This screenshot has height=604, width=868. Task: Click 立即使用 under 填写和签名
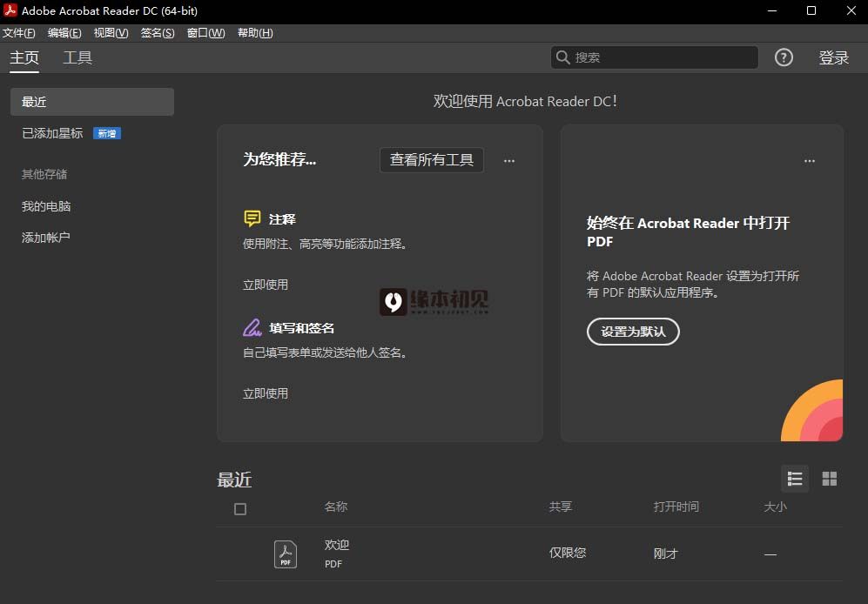(x=266, y=393)
